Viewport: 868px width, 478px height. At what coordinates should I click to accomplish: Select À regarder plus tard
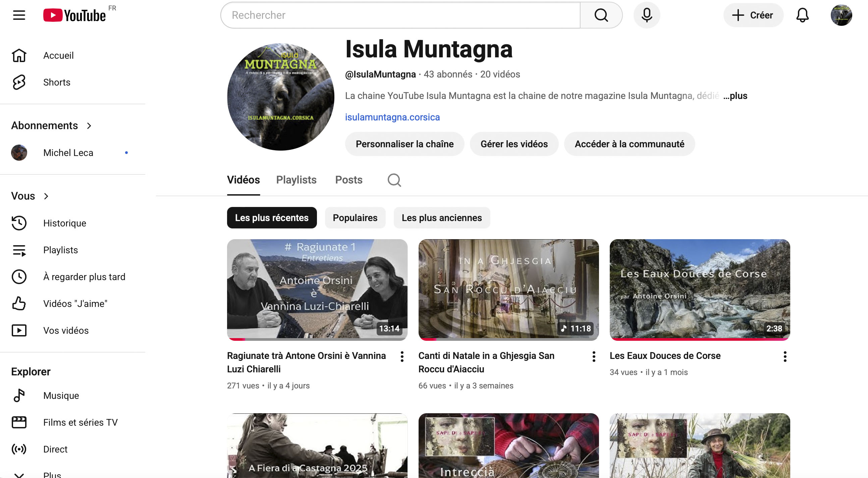(x=84, y=276)
